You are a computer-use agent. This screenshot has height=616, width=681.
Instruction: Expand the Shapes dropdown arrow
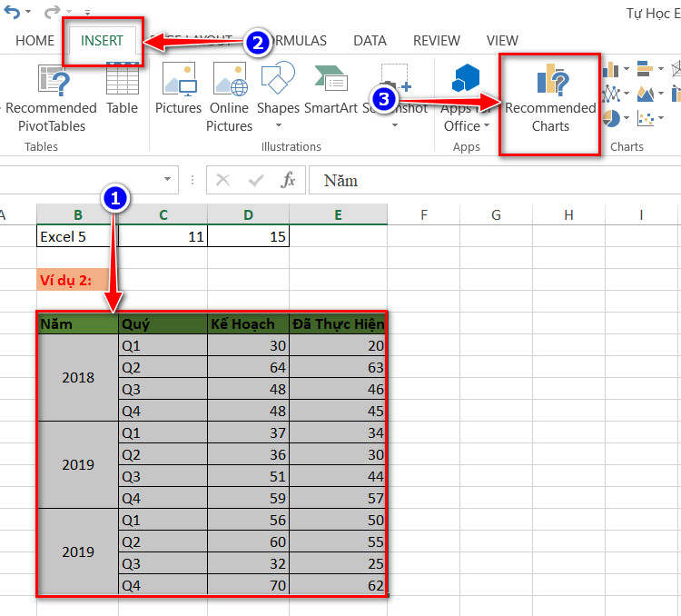point(279,125)
